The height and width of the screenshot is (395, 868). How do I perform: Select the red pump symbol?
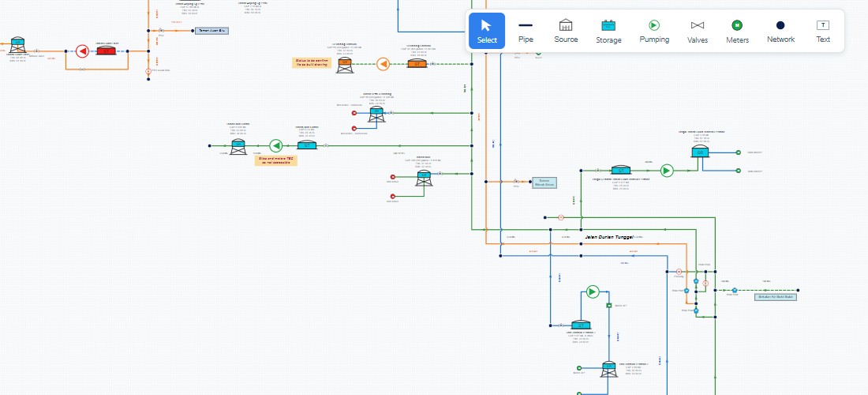(x=82, y=51)
